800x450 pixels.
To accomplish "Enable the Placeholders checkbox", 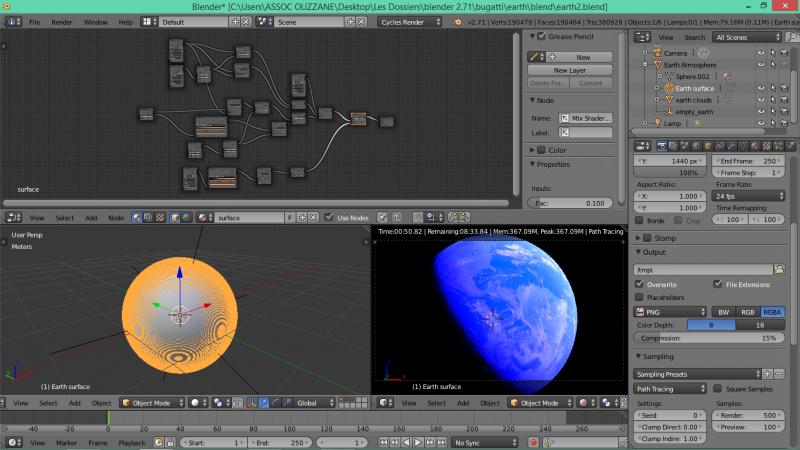I will coord(640,297).
